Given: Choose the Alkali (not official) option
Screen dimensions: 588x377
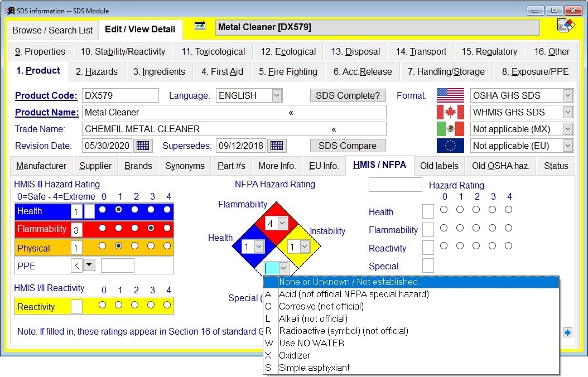Looking at the screenshot, I should (411, 318).
